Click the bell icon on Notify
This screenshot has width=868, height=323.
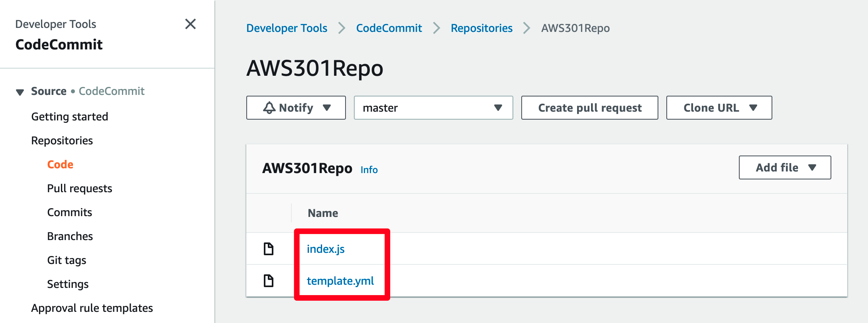(269, 108)
